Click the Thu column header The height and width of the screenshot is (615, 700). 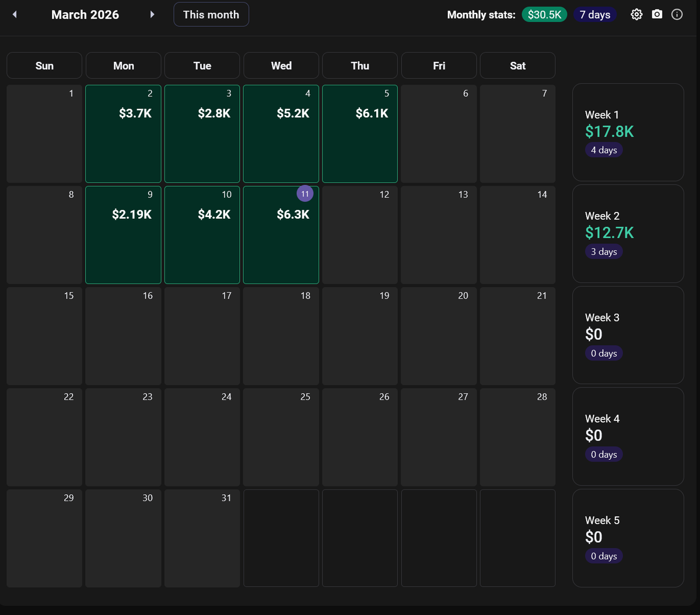(x=360, y=65)
